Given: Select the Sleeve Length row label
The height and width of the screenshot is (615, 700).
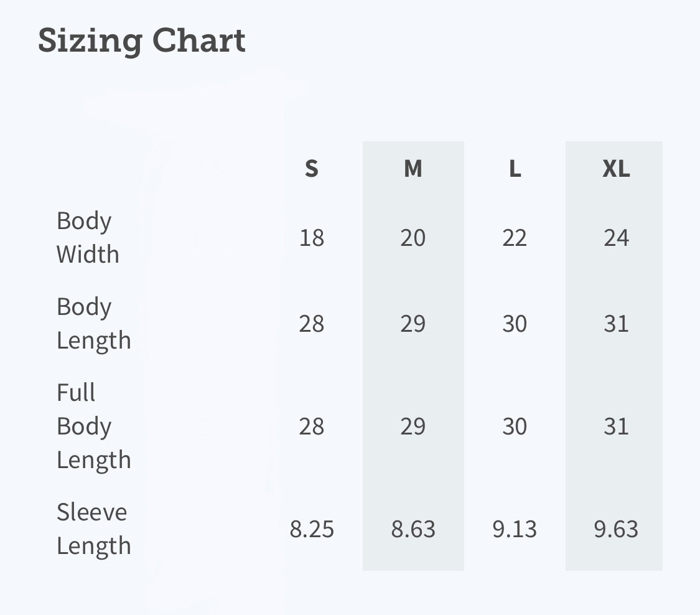Looking at the screenshot, I should pos(94,529).
